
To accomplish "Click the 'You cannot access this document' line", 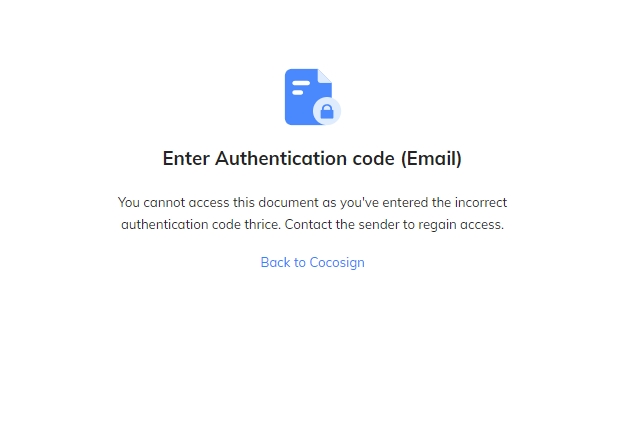I will pos(312,202).
